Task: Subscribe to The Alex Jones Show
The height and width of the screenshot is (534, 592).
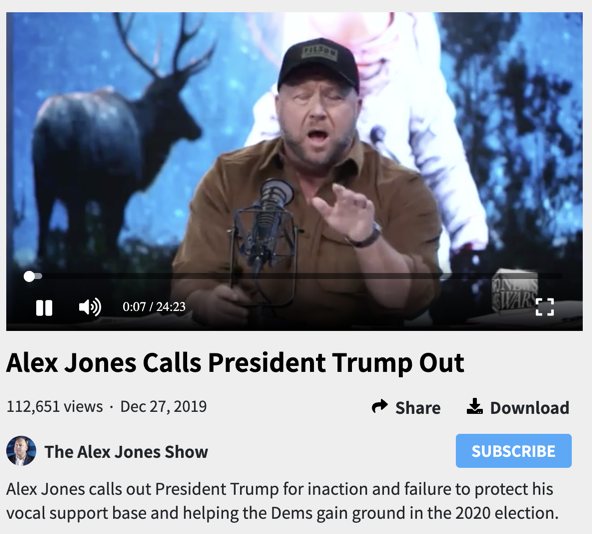Action: coord(513,451)
